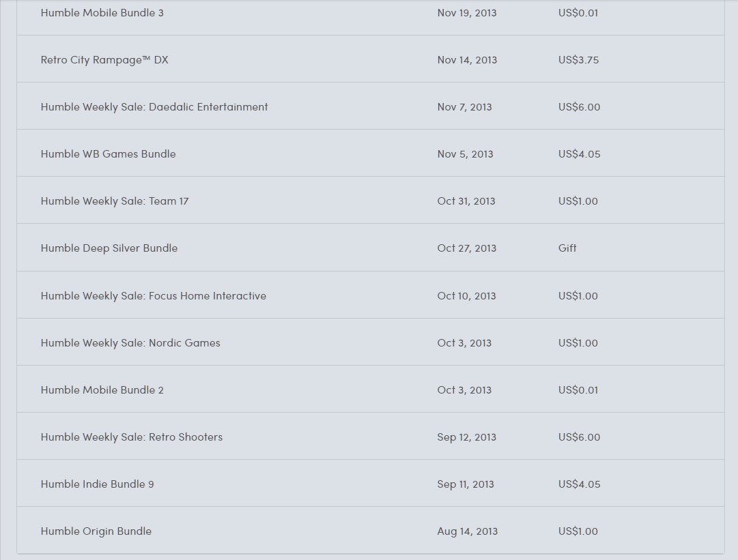Click the US$3.75 price for Retro City Rampage

578,60
